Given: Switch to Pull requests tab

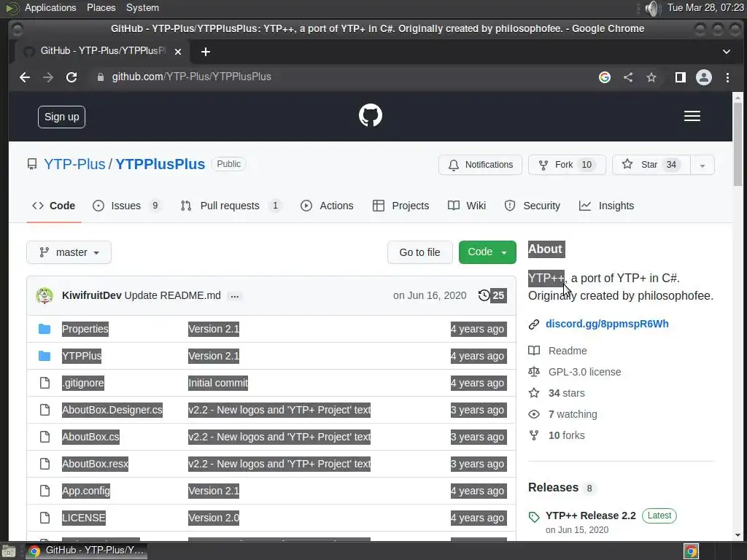Looking at the screenshot, I should [231, 206].
